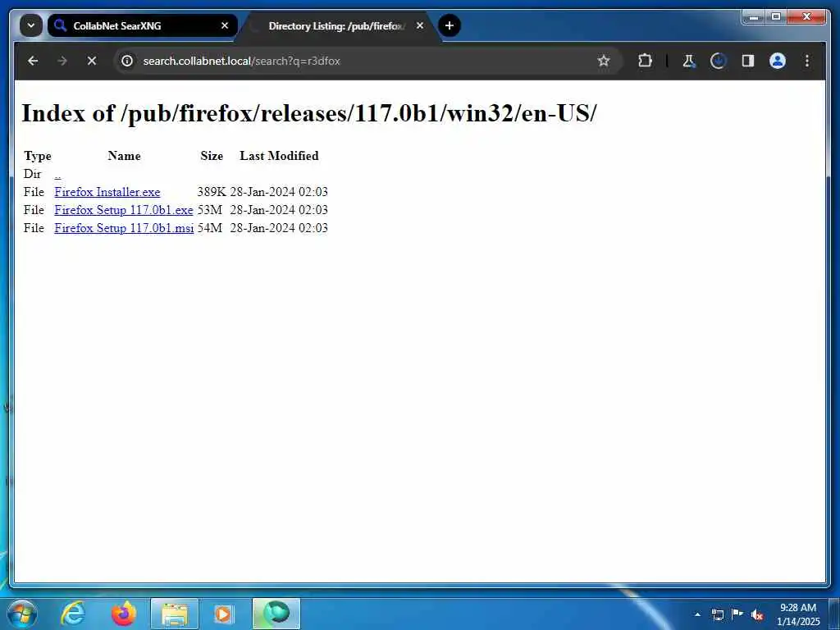Viewport: 840px width, 630px height.
Task: Click the Size column header
Action: point(212,156)
